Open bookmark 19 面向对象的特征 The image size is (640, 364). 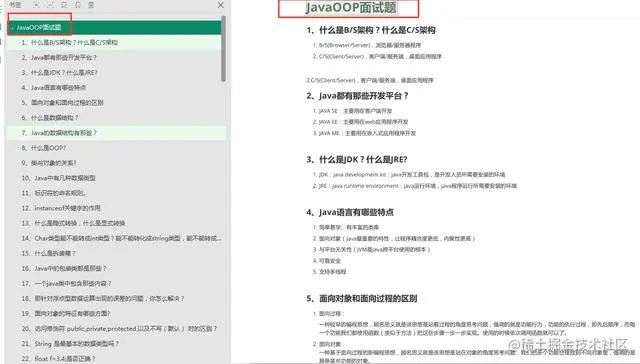(x=66, y=314)
